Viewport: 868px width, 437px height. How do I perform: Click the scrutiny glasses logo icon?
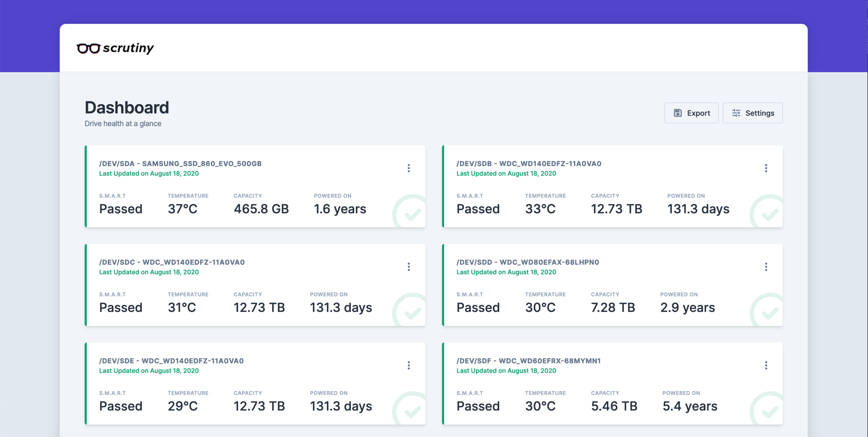pos(89,48)
